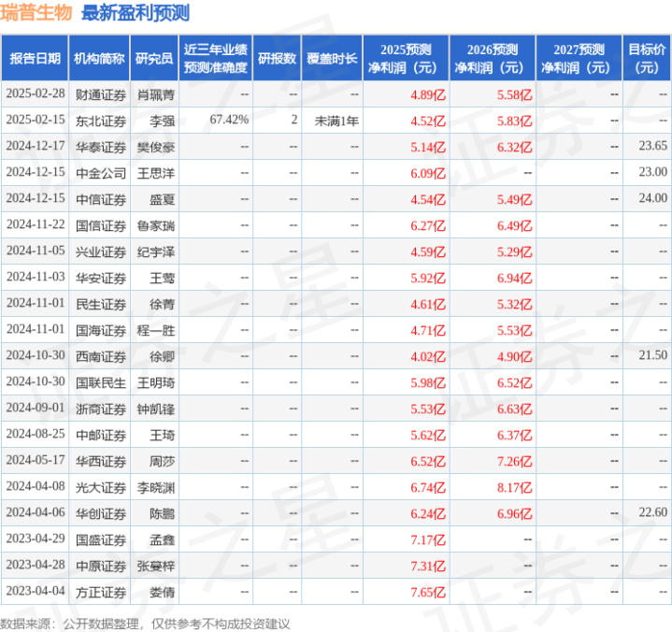Viewport: 672px width, 632px height.
Task: Select researcher 王明琦 cell
Action: click(x=156, y=383)
